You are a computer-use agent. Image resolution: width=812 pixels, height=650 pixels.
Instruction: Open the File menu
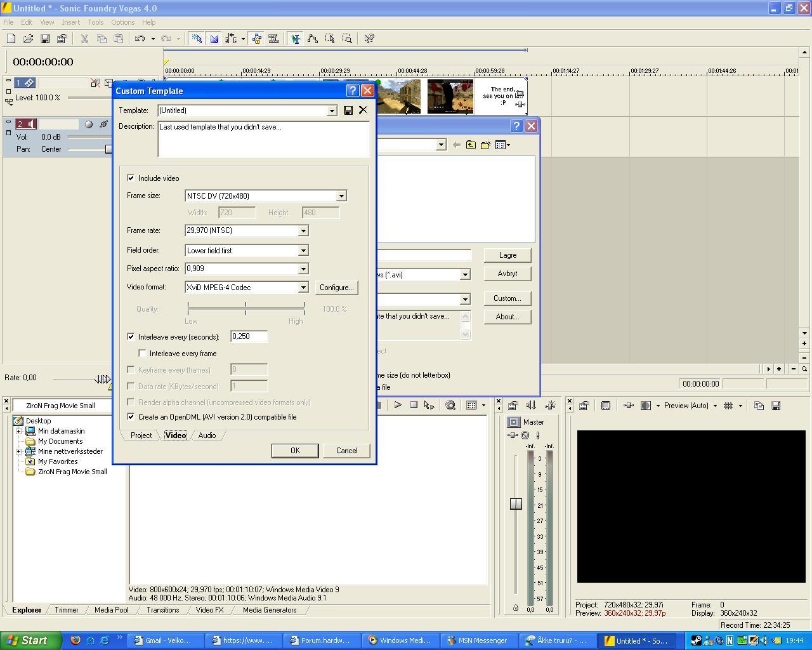(8, 22)
